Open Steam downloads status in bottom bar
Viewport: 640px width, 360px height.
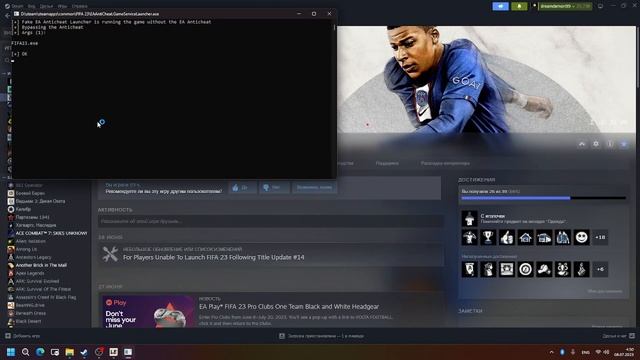click(321, 336)
